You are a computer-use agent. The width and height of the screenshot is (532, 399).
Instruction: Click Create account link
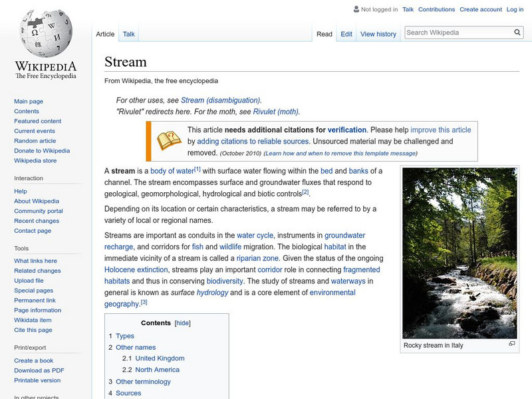coord(481,9)
